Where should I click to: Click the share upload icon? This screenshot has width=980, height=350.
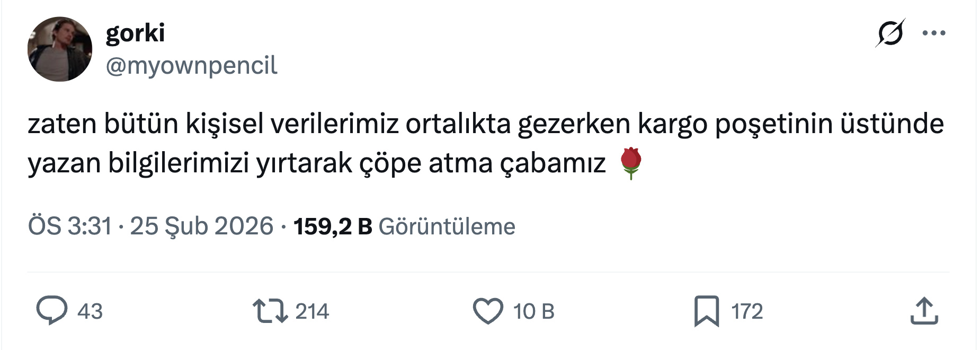click(924, 311)
